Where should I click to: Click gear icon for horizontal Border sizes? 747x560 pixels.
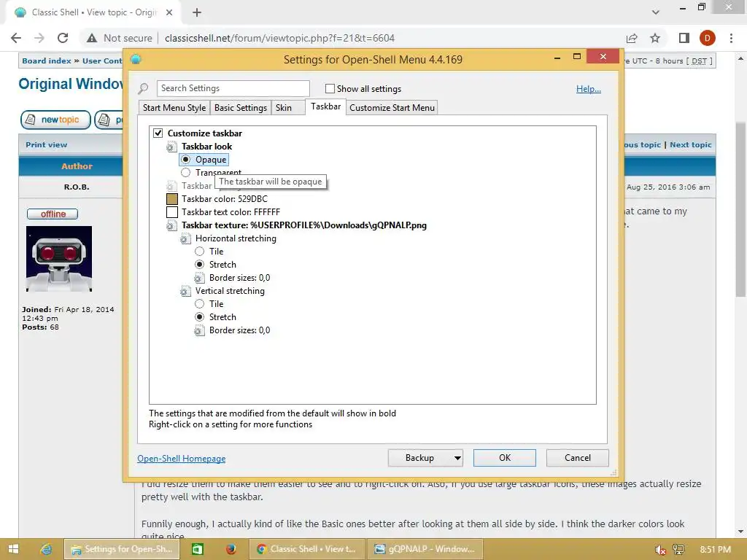pyautogui.click(x=199, y=278)
